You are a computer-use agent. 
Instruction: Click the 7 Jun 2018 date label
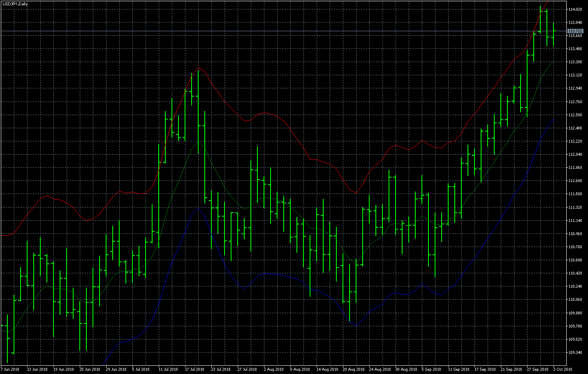(x=10, y=369)
